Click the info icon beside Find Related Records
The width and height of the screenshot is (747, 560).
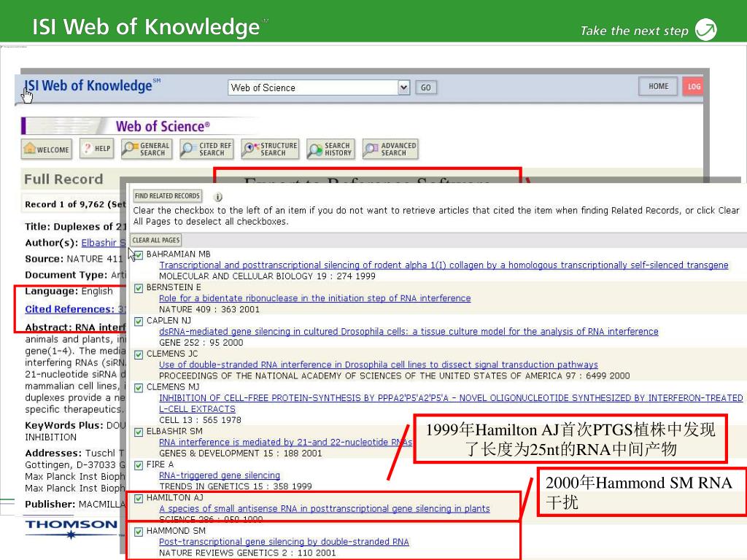pyautogui.click(x=218, y=197)
